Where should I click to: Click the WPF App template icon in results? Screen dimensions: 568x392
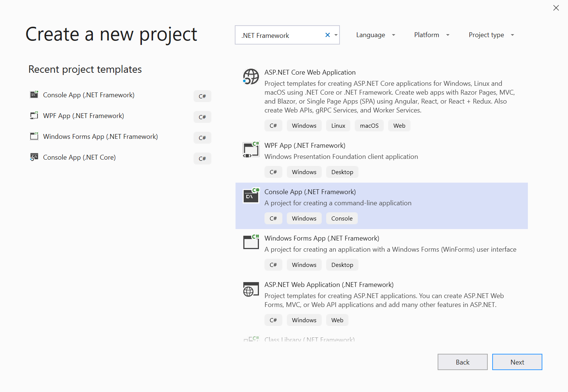coord(251,150)
